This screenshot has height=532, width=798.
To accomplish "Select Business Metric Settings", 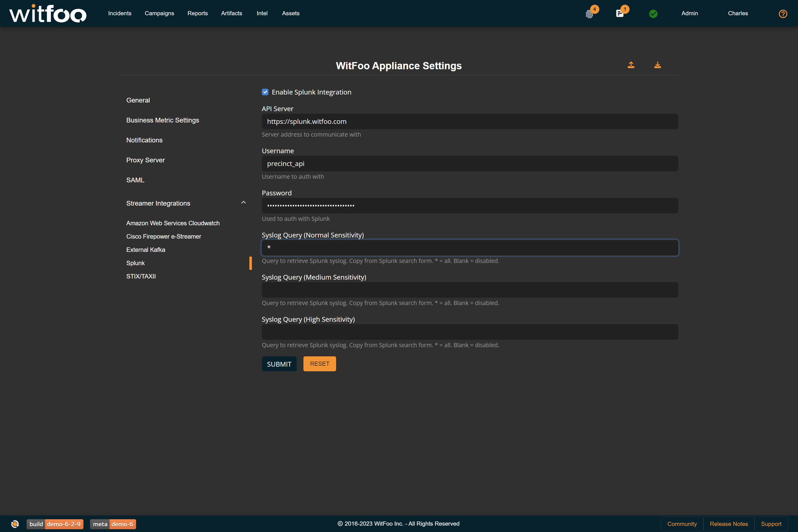I will (163, 120).
